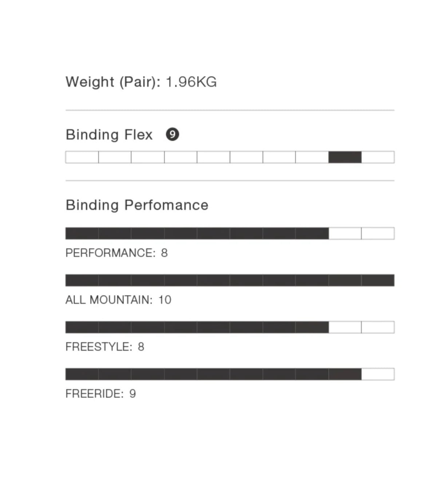Click the empty end of Freestyle bar
The width and height of the screenshot is (445, 504).
click(362, 327)
